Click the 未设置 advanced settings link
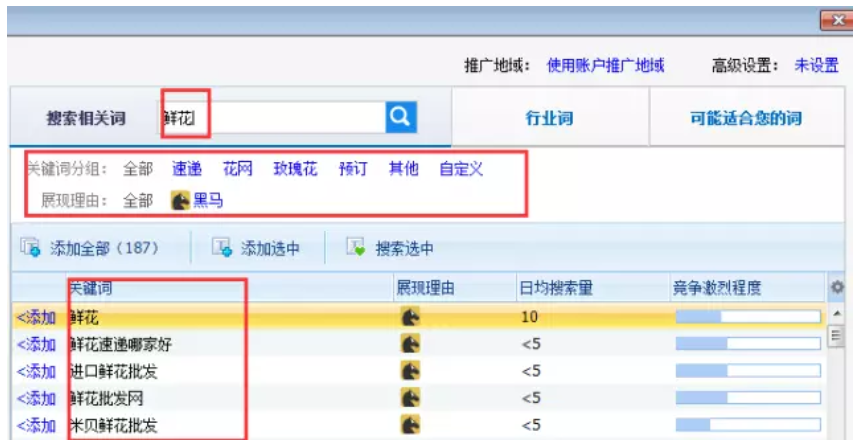The width and height of the screenshot is (858, 447). [x=816, y=65]
